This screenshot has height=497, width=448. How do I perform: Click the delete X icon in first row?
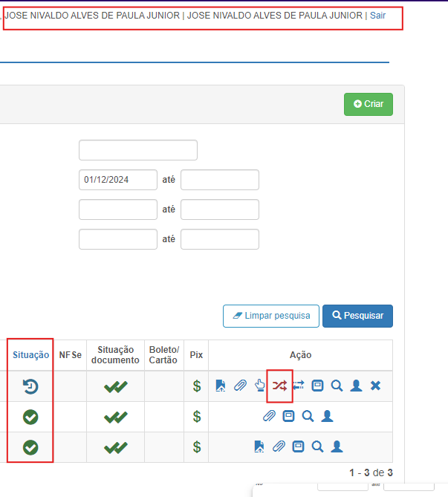[375, 386]
